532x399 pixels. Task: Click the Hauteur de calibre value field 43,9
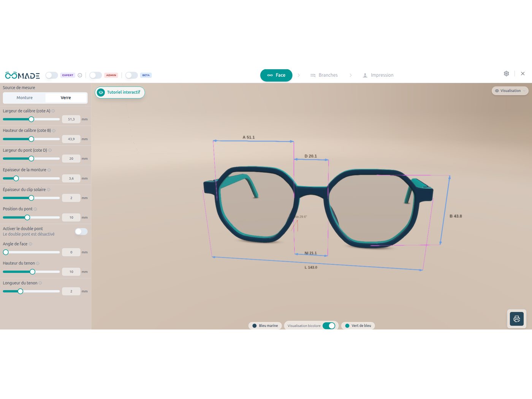point(71,139)
